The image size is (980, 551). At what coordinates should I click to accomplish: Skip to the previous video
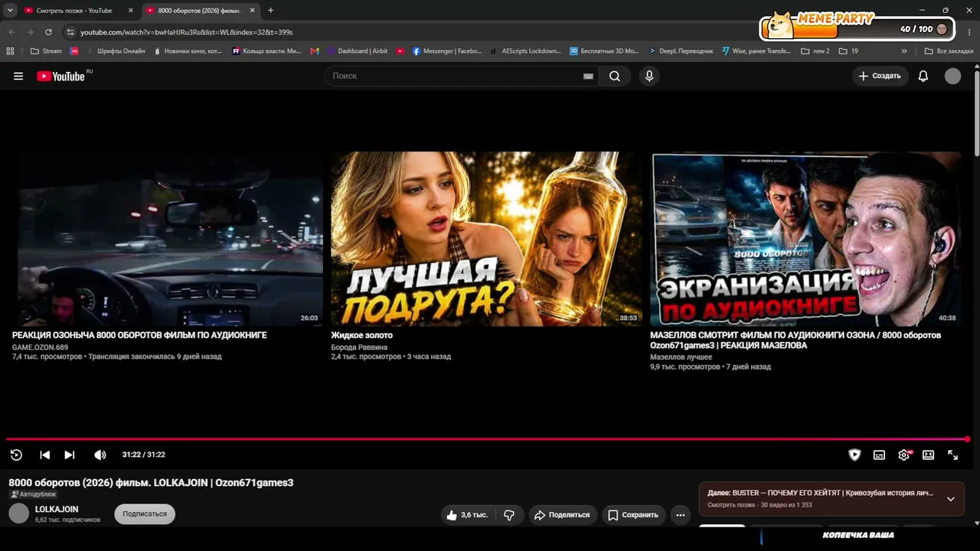(x=44, y=455)
